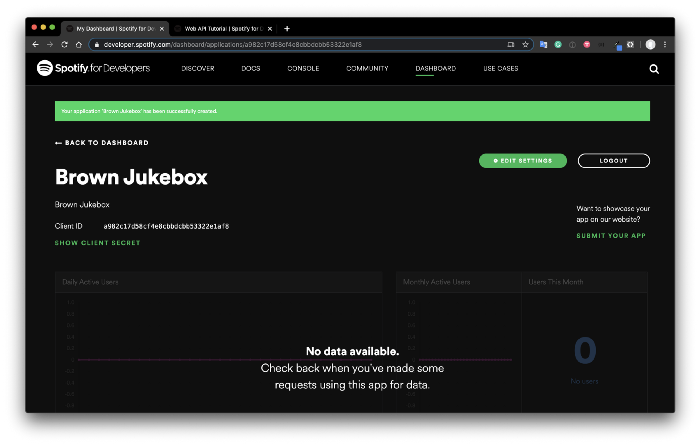Open the Chrome three-dot menu
The width and height of the screenshot is (700, 446).
pos(665,44)
